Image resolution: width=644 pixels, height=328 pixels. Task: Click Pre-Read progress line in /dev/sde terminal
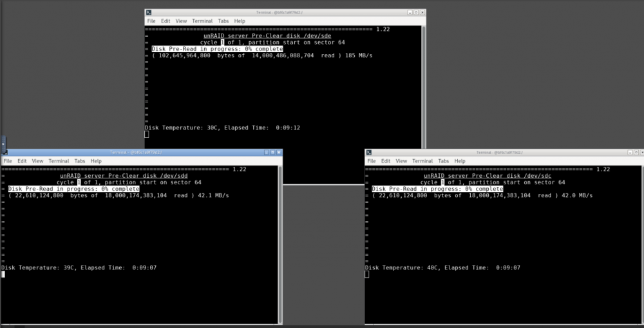coord(217,49)
